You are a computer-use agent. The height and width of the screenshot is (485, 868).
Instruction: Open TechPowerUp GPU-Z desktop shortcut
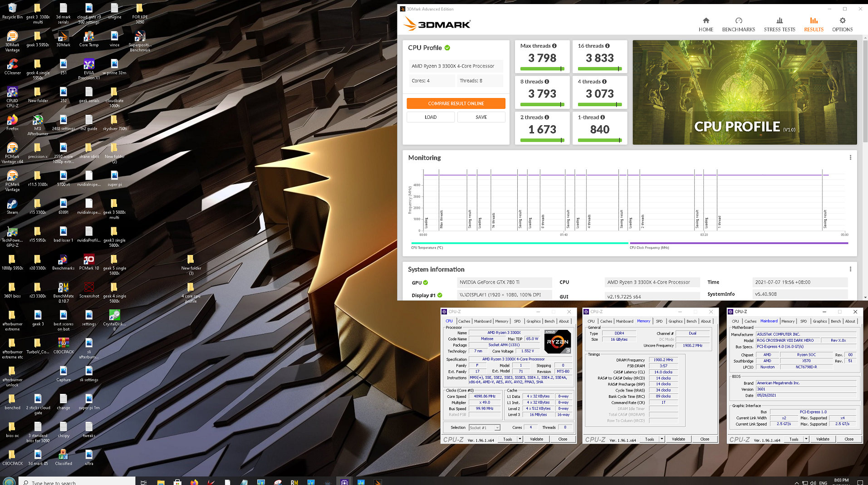coord(12,237)
